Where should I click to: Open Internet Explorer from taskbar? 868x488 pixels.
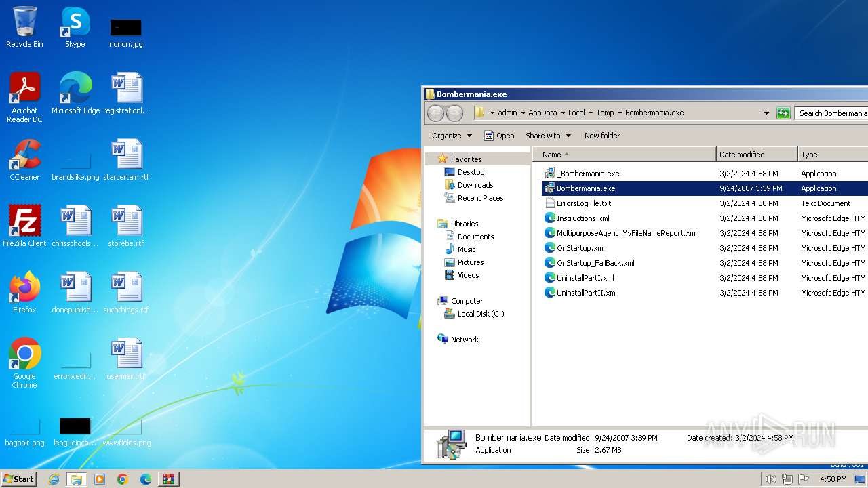[54, 479]
